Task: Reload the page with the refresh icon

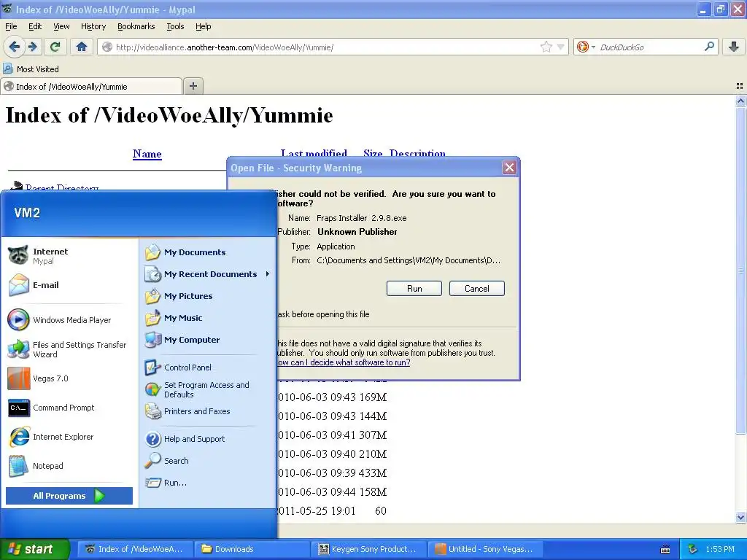Action: click(55, 47)
